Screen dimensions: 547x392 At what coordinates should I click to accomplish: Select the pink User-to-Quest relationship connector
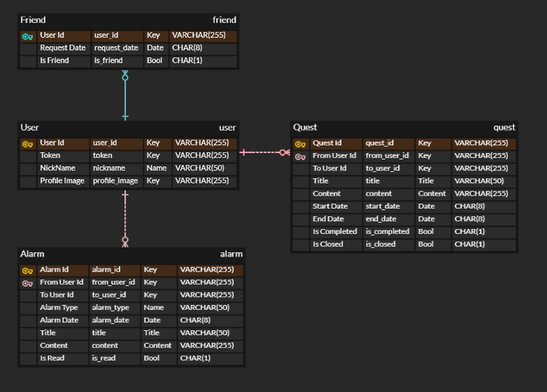(265, 152)
